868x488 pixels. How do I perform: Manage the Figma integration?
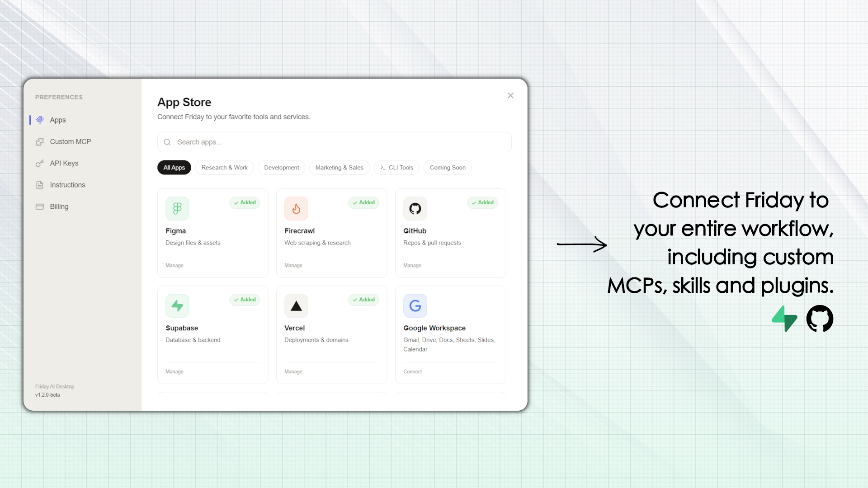point(175,265)
